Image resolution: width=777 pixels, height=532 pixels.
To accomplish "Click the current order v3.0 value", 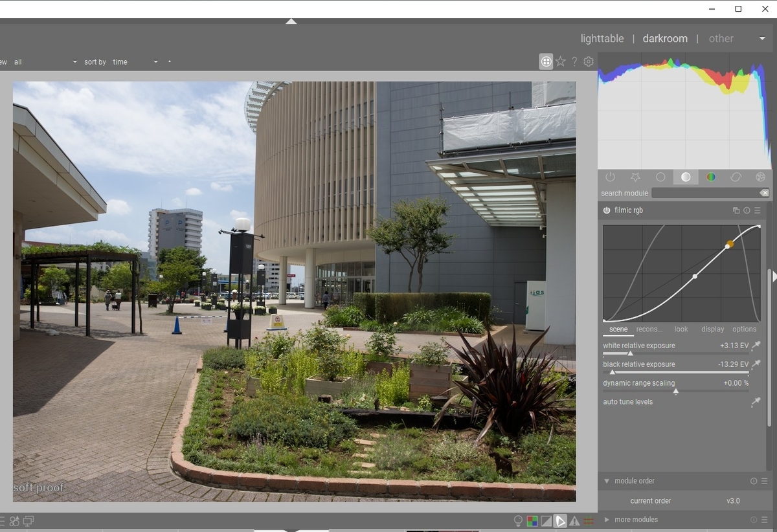I will (732, 501).
